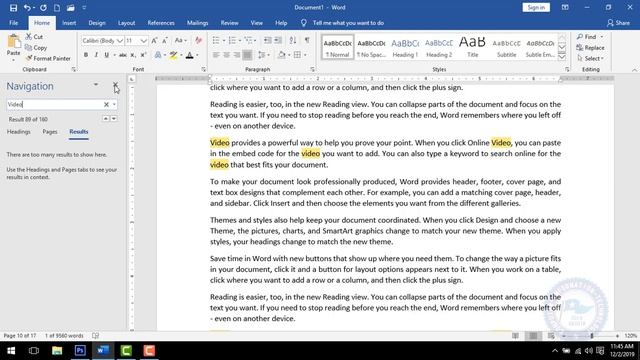Open text effects and typography
This screenshot has width=640, height=360.
click(x=158, y=55)
